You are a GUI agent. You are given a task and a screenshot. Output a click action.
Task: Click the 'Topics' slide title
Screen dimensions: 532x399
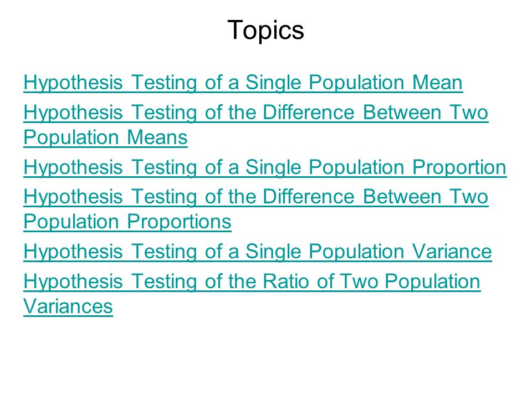[x=265, y=30]
